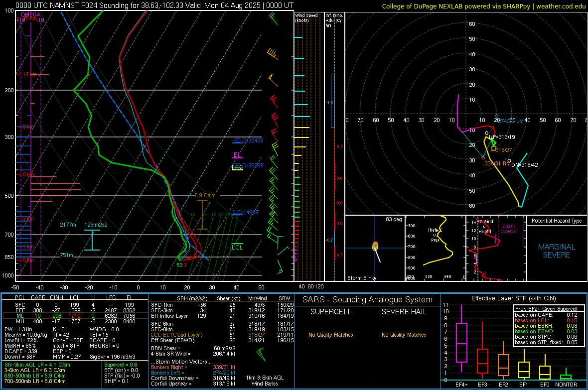The width and height of the screenshot is (588, 390).
Task: Click the MMP = 0.27 value
Action: tap(67, 357)
